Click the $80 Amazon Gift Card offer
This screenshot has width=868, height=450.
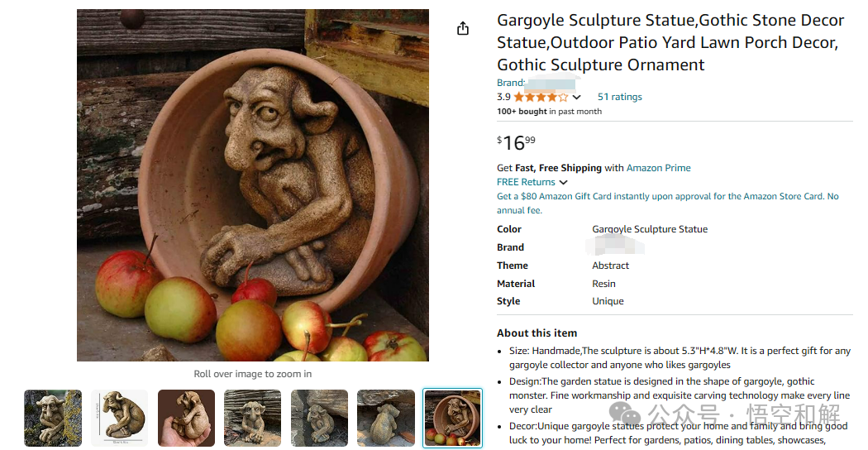pos(668,203)
